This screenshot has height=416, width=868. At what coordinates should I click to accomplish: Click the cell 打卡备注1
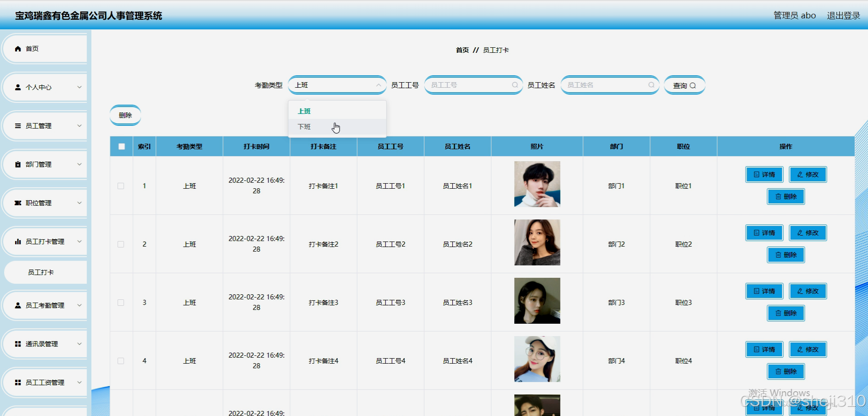[x=323, y=186]
